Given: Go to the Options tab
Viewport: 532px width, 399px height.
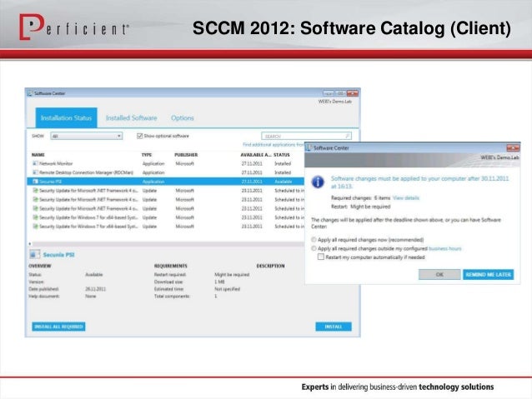Looking at the screenshot, I should coord(182,118).
